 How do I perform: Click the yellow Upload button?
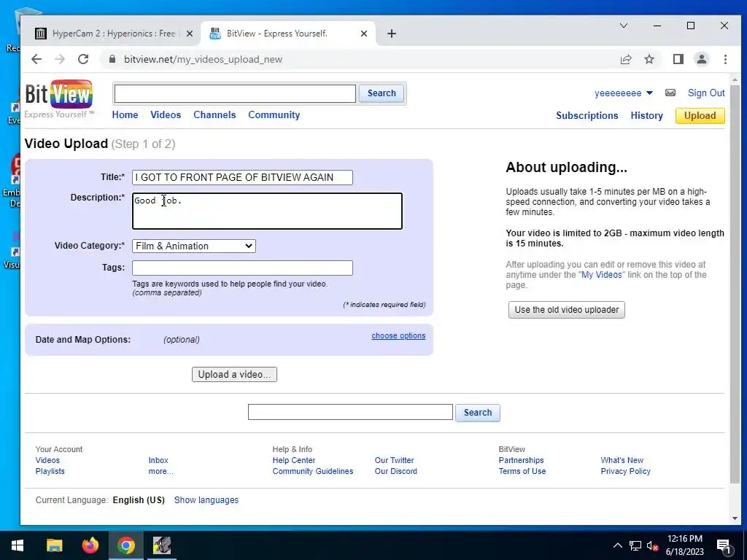point(700,116)
